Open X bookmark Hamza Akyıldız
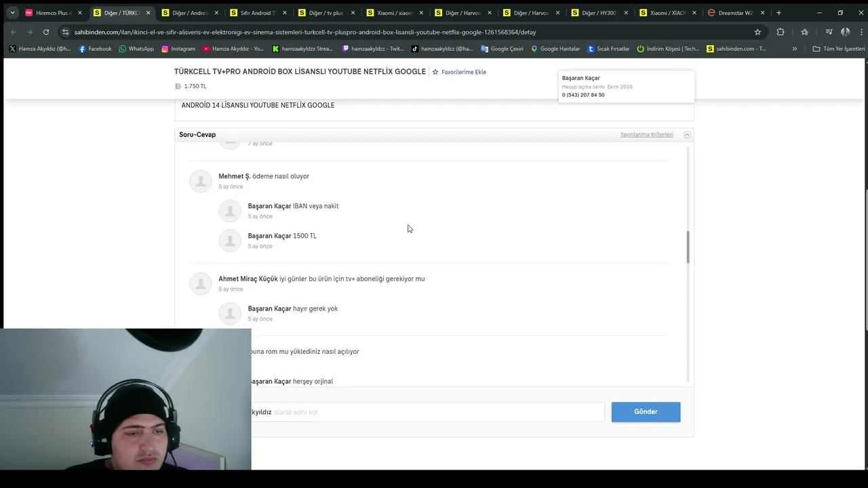 pos(40,49)
